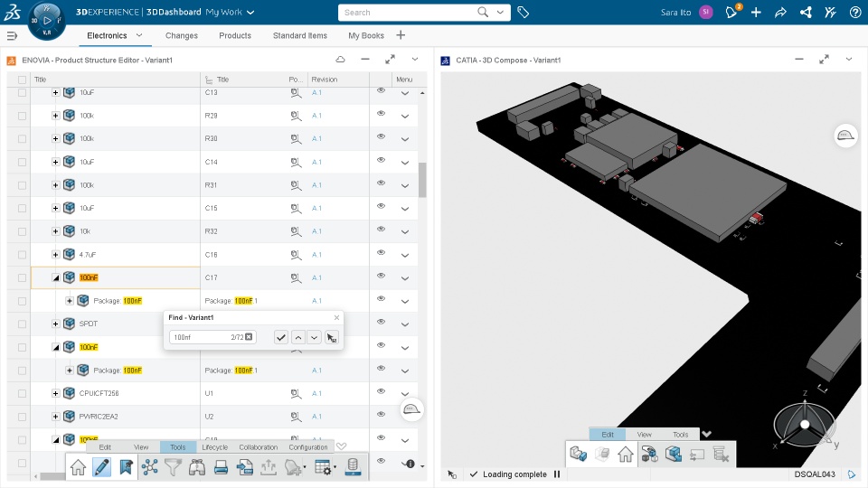The width and height of the screenshot is (868, 488).
Task: Switch to the Products tab
Action: (x=235, y=35)
